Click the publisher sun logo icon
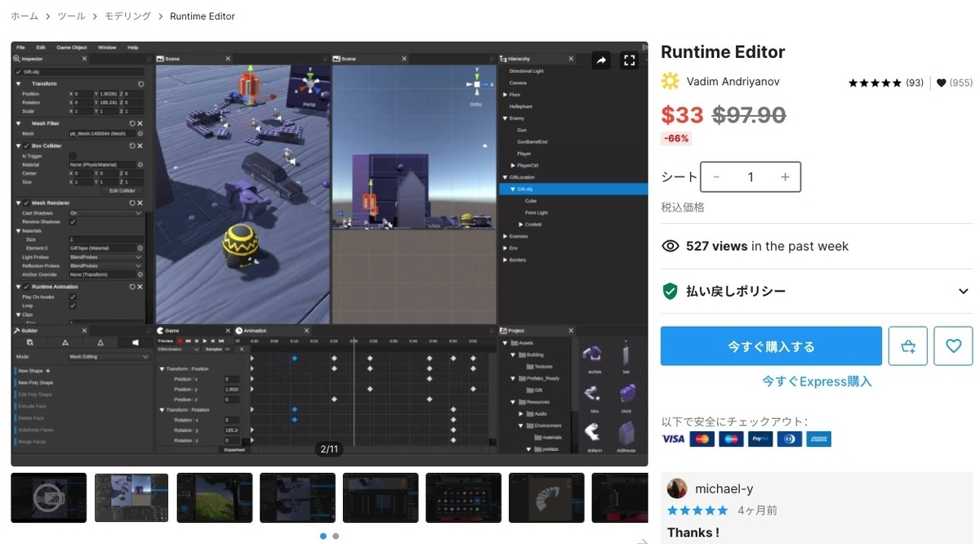This screenshot has width=980, height=544. pos(670,82)
